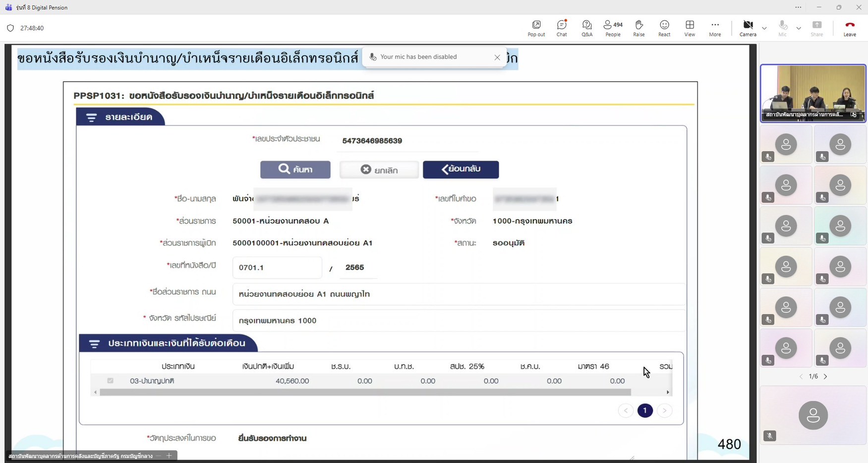Dismiss the mic disabled notification
This screenshot has width=868, height=463.
pyautogui.click(x=497, y=58)
